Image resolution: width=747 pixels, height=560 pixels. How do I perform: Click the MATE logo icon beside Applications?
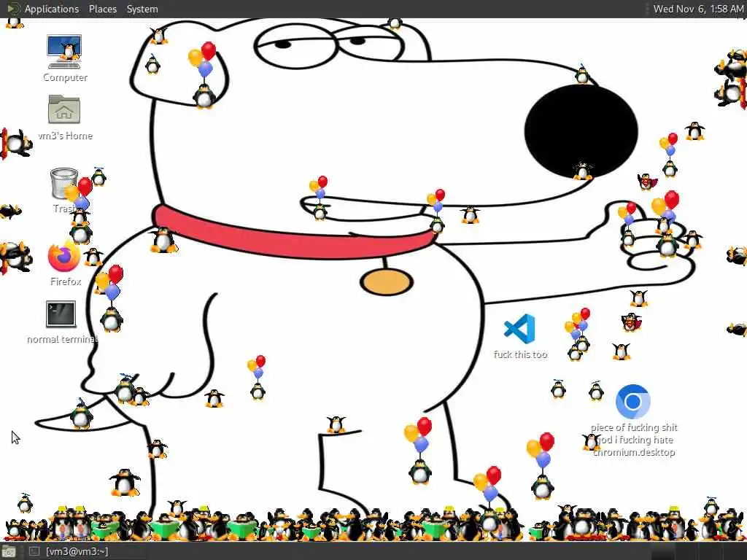(x=13, y=9)
